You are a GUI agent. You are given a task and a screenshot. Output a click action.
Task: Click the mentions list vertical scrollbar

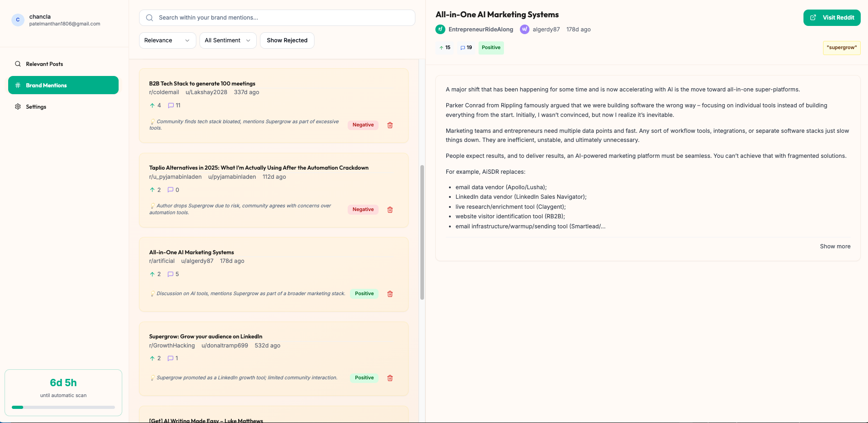click(422, 232)
